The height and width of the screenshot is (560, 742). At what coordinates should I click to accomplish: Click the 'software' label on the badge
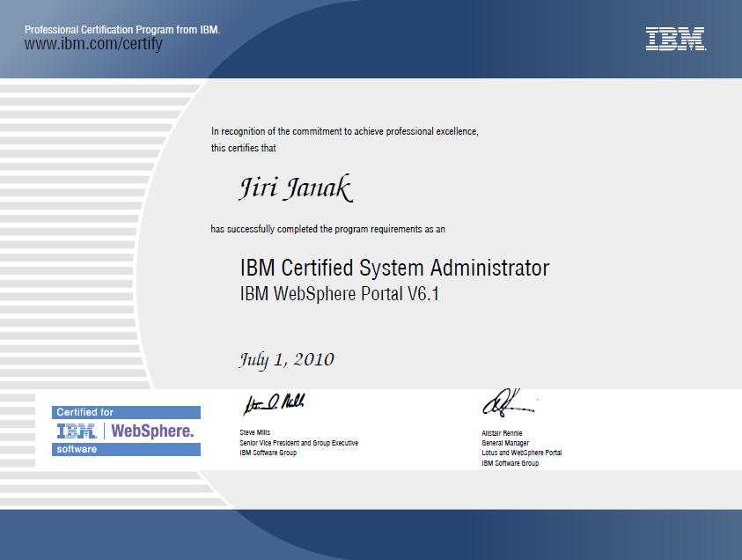click(x=127, y=449)
